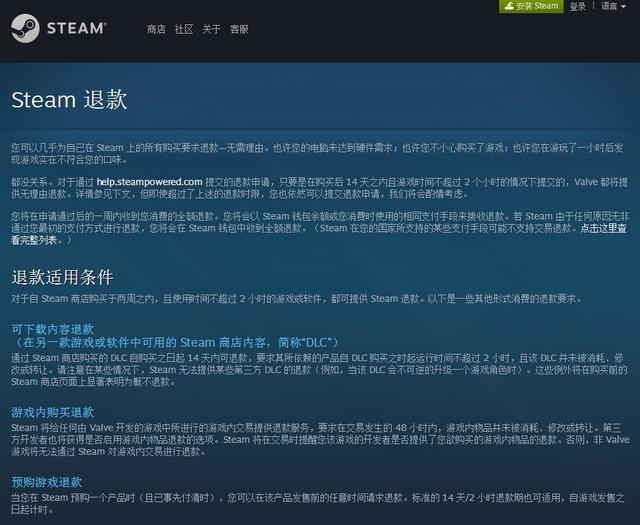
Task: Open the 社区 menu
Action: click(184, 29)
